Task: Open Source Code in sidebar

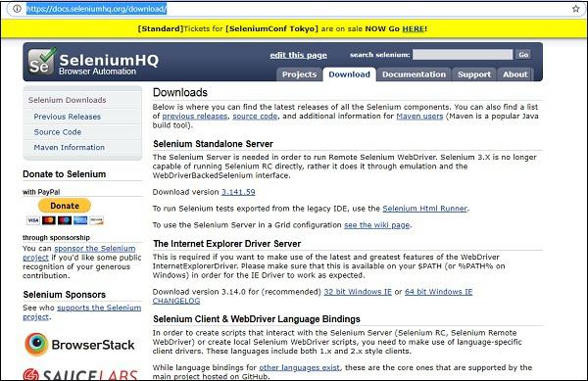Action: coord(58,132)
